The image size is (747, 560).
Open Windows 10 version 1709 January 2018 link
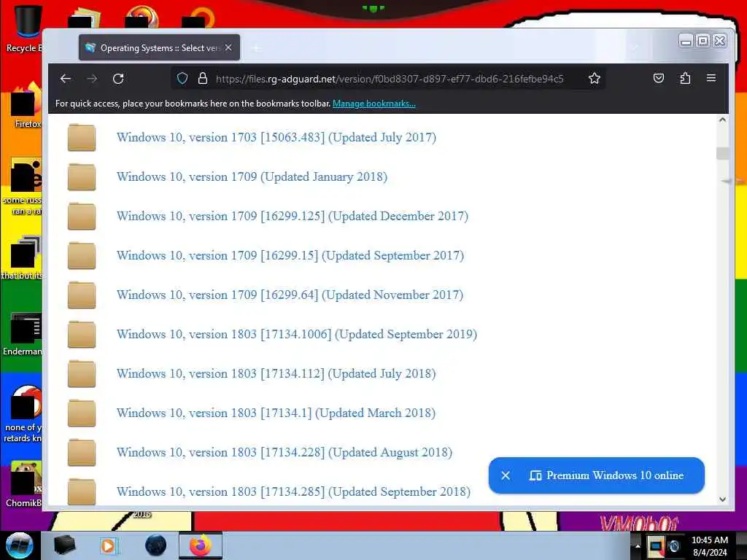click(x=252, y=177)
